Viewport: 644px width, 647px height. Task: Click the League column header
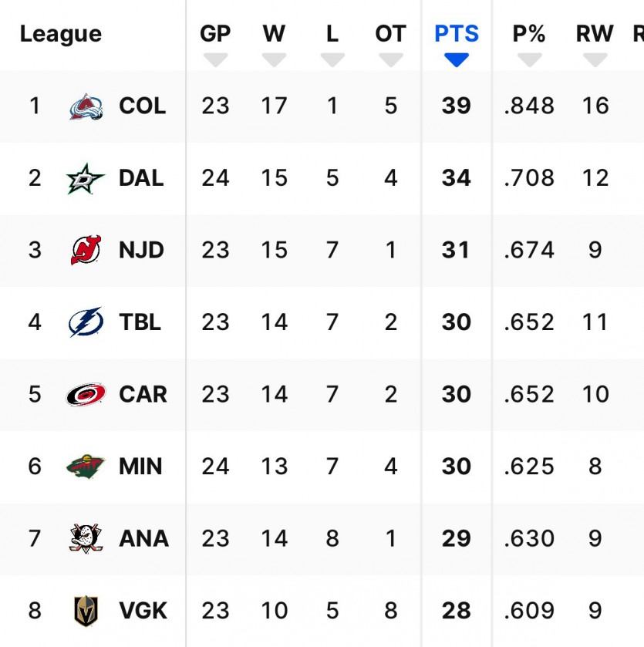click(61, 35)
